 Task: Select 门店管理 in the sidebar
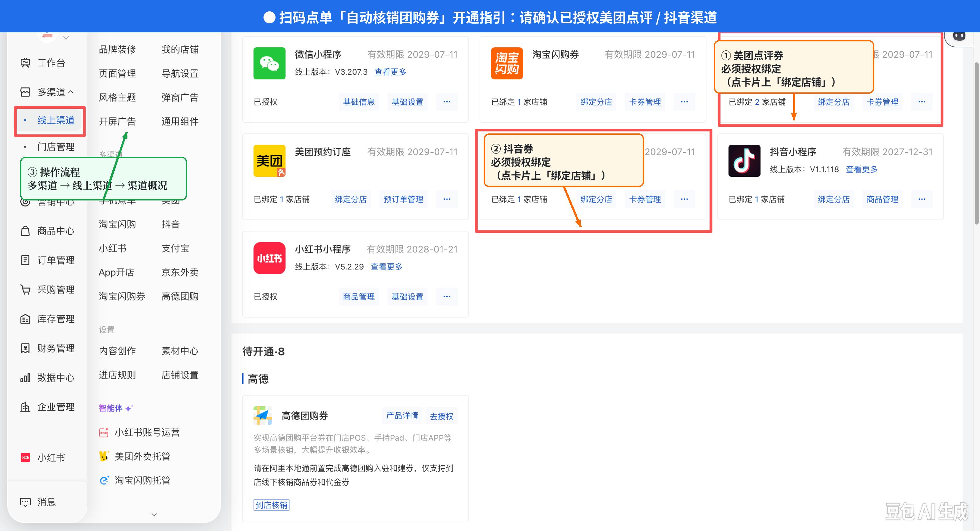pyautogui.click(x=56, y=147)
